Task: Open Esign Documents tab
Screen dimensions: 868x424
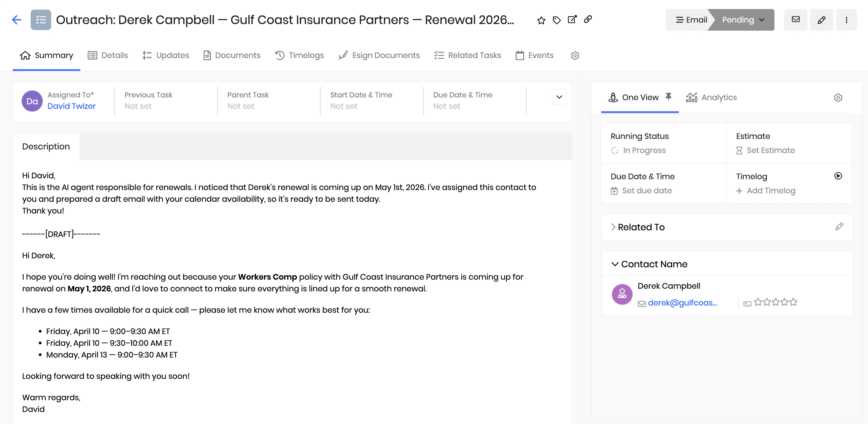Action: [x=379, y=55]
